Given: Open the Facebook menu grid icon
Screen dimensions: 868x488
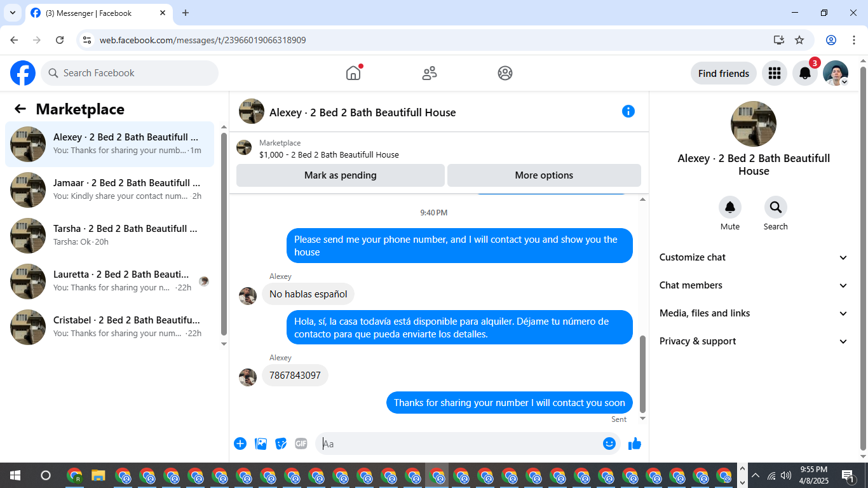Looking at the screenshot, I should [774, 73].
